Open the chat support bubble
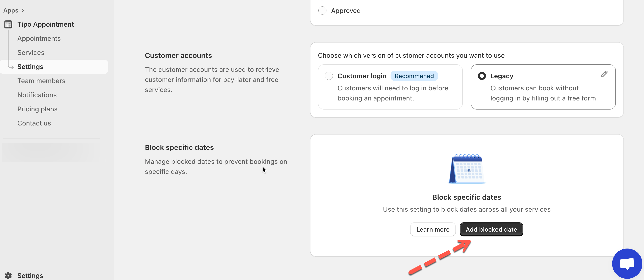 click(627, 264)
